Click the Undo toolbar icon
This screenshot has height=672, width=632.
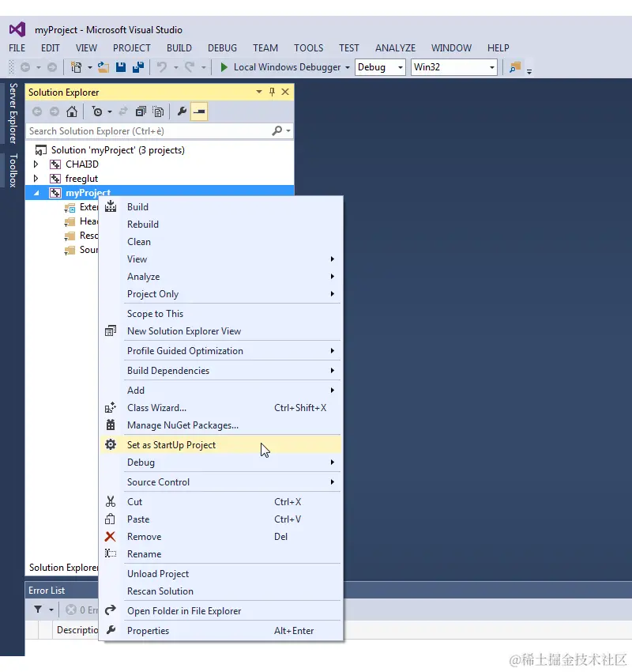pyautogui.click(x=162, y=67)
